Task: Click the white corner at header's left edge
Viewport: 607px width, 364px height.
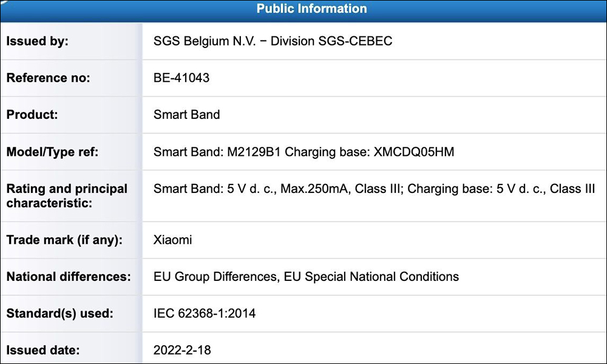Action: (4, 2)
